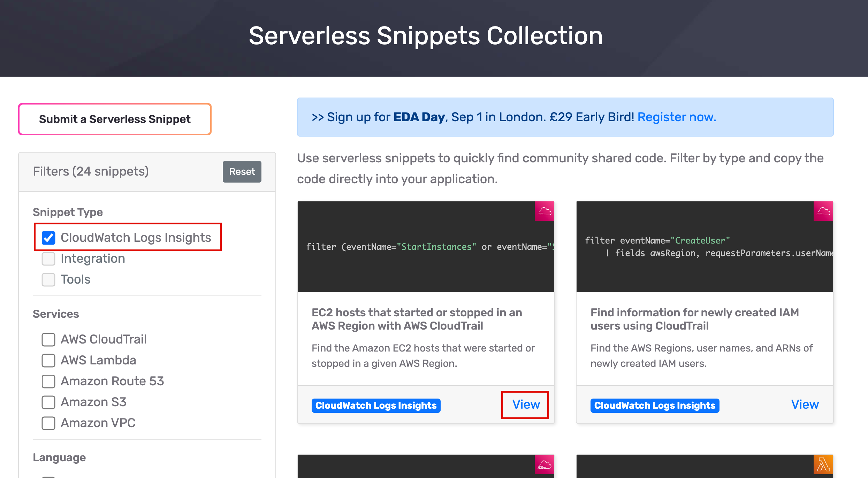The image size is (868, 478).
Task: Uncheck CloudWatch Logs Insights filter
Action: [x=48, y=238]
